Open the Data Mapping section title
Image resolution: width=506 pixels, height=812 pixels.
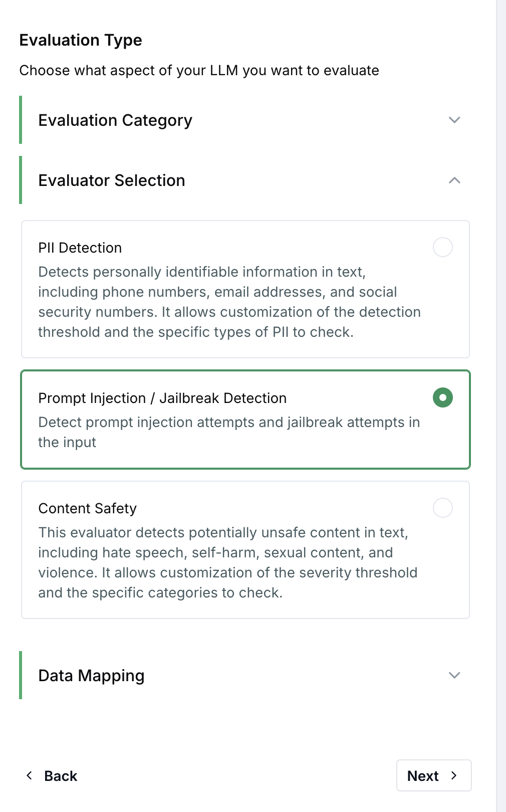click(92, 676)
